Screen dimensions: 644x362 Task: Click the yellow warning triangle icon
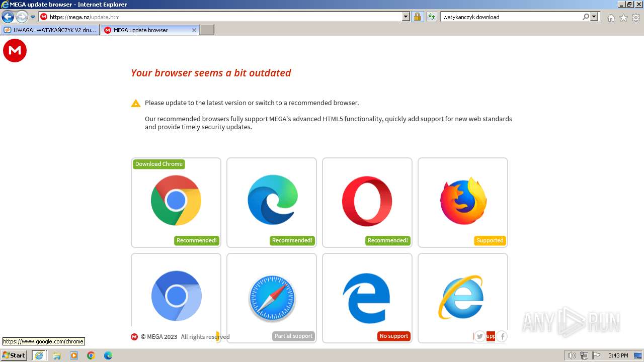coord(136,103)
